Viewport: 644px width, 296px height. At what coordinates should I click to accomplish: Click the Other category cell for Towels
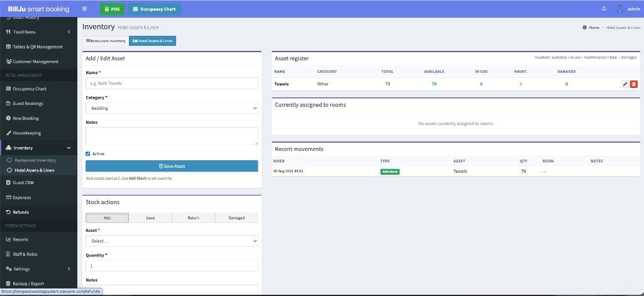pos(323,84)
